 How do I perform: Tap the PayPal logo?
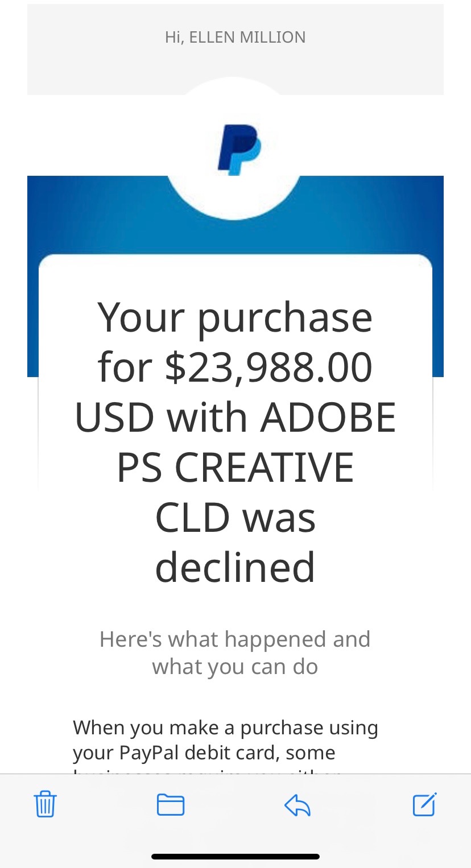click(238, 149)
